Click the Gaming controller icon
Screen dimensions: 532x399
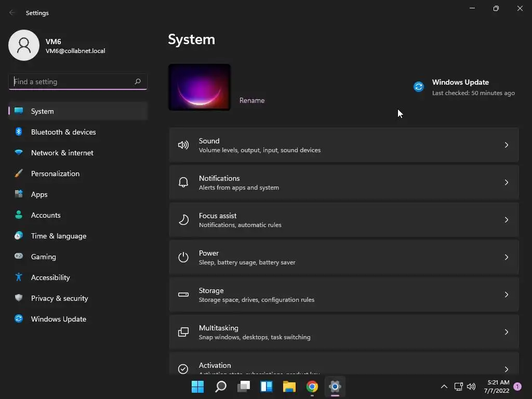click(19, 256)
